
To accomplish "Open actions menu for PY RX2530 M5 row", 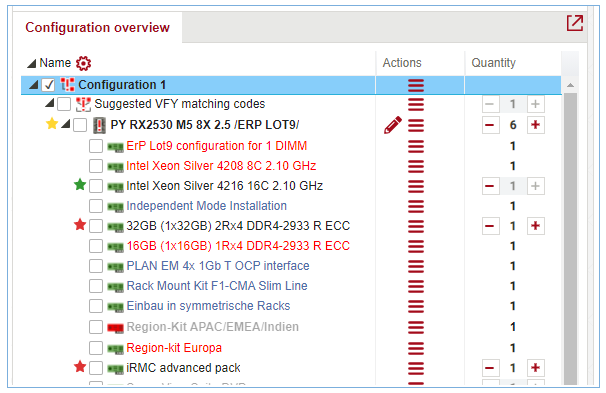I will coord(416,125).
